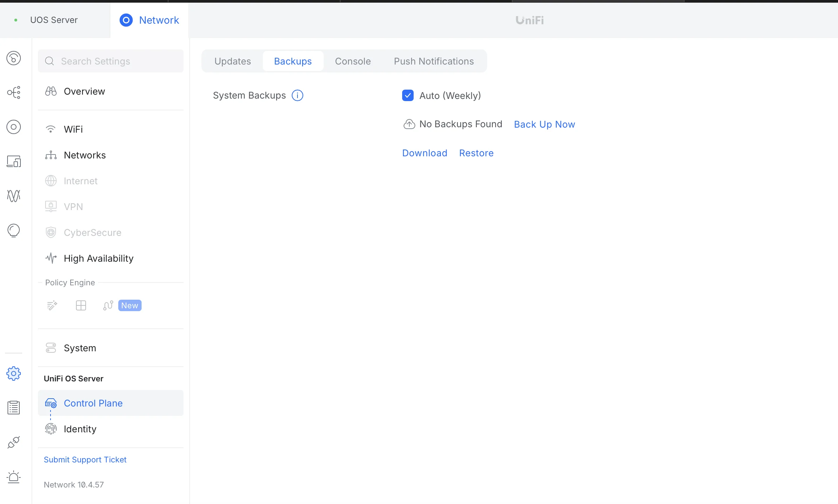The height and width of the screenshot is (504, 838).
Task: Switch to the Updates tab
Action: 233,61
